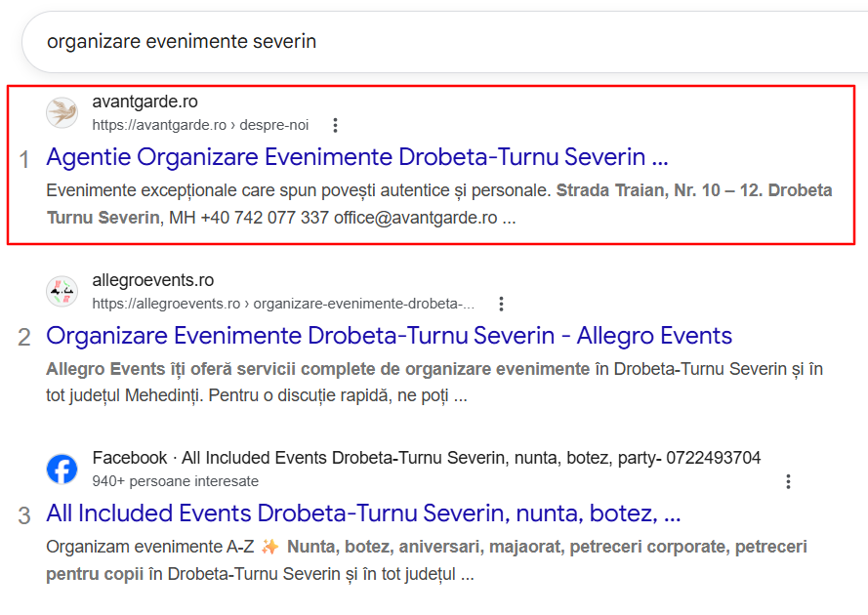Click the allegroevents.ro favicon
Screen dimensions: 868x615
[62, 291]
